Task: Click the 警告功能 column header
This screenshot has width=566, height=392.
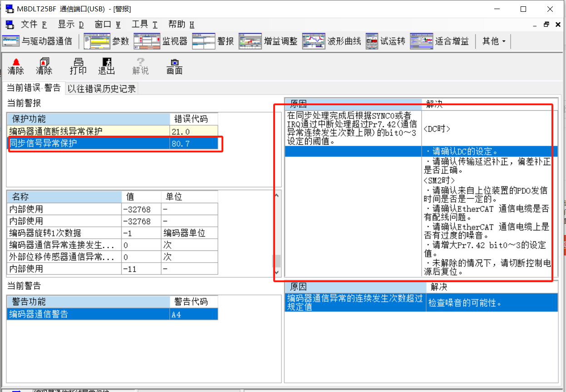Action: pos(88,302)
